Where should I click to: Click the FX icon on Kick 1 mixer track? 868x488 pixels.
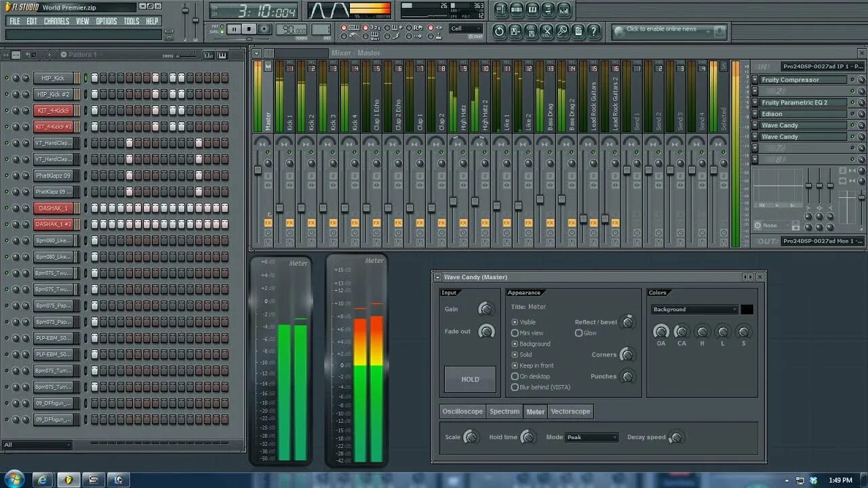click(x=290, y=222)
